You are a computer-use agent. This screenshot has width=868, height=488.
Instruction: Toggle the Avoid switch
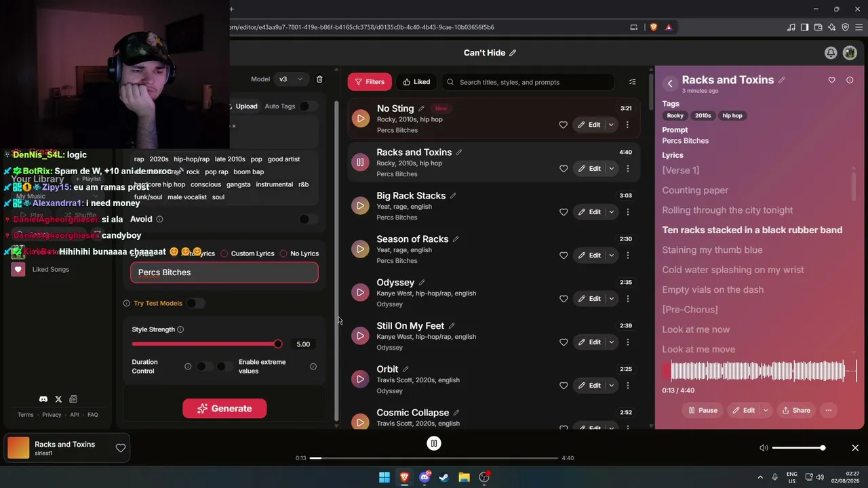pos(309,219)
